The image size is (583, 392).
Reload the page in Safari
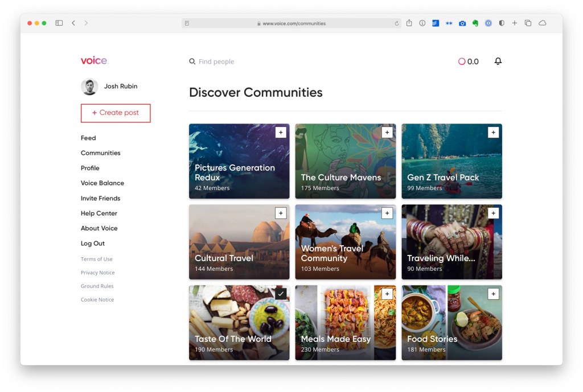tap(397, 23)
